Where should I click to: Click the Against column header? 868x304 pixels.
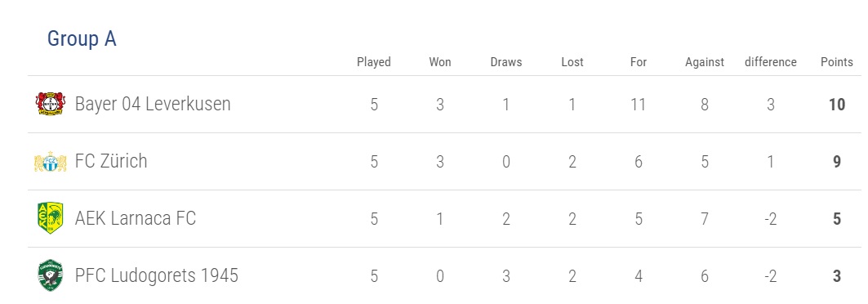[705, 62]
